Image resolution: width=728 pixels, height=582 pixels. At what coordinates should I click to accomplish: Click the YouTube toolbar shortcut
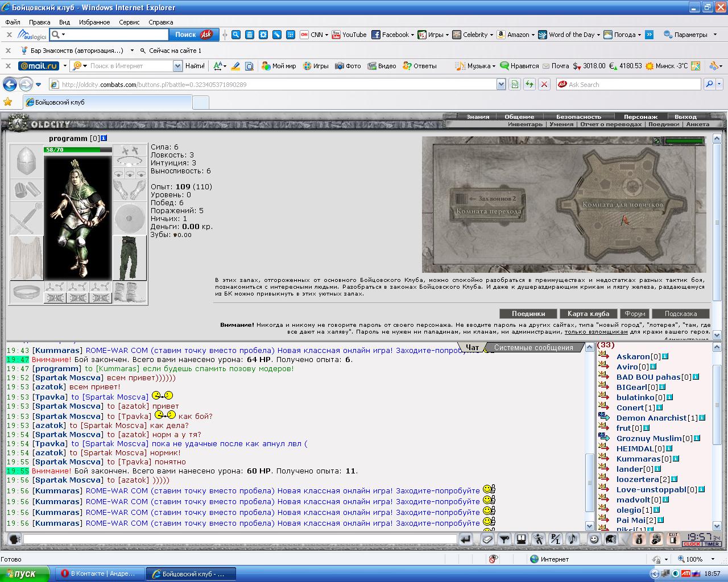[349, 35]
